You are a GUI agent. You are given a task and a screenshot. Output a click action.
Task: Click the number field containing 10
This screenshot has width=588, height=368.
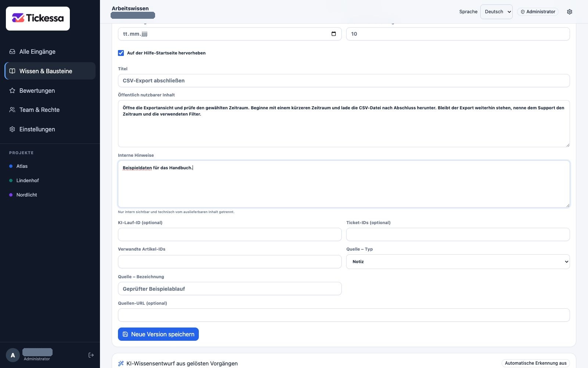(x=458, y=34)
